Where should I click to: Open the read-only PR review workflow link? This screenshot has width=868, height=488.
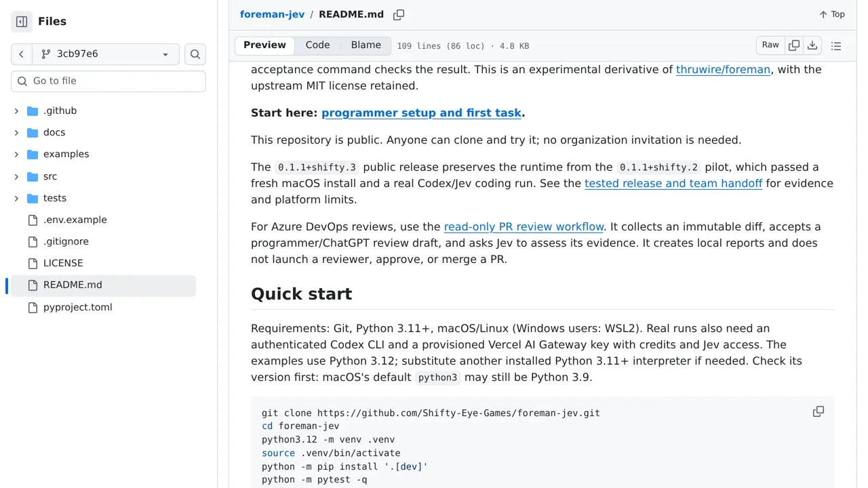(524, 226)
